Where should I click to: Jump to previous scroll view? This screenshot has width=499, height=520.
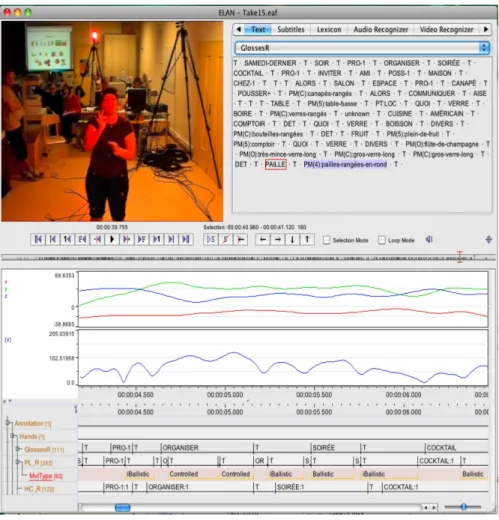tap(53, 239)
